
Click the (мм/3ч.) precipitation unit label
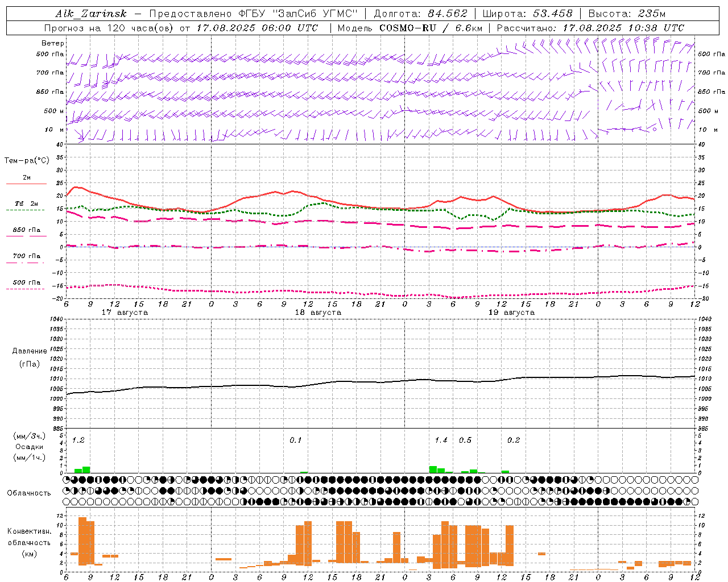pos(30,436)
